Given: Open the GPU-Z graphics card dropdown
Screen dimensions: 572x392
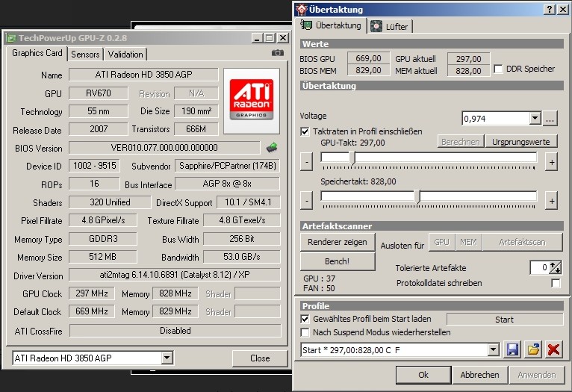Looking at the screenshot, I should pos(167,358).
